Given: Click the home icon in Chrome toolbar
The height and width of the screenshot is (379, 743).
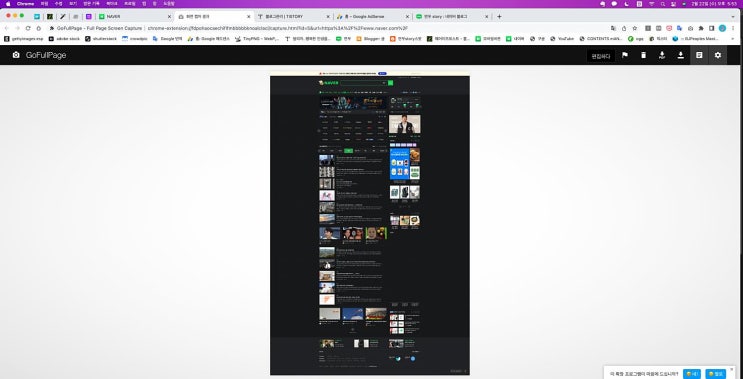Looking at the screenshot, I should pos(39,28).
